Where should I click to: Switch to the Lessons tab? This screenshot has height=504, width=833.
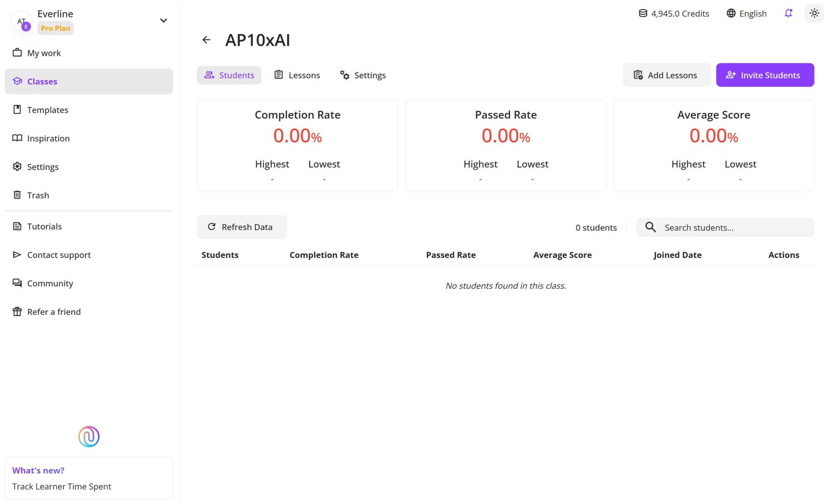(297, 75)
